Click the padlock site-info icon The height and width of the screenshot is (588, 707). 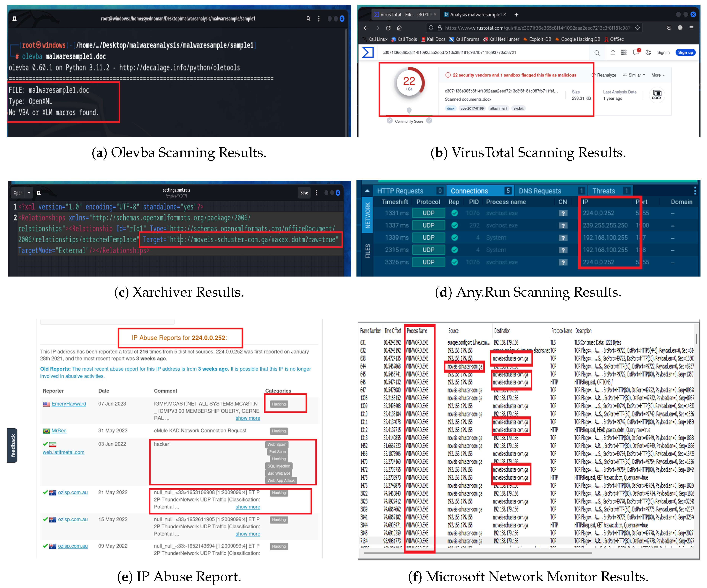(x=439, y=28)
